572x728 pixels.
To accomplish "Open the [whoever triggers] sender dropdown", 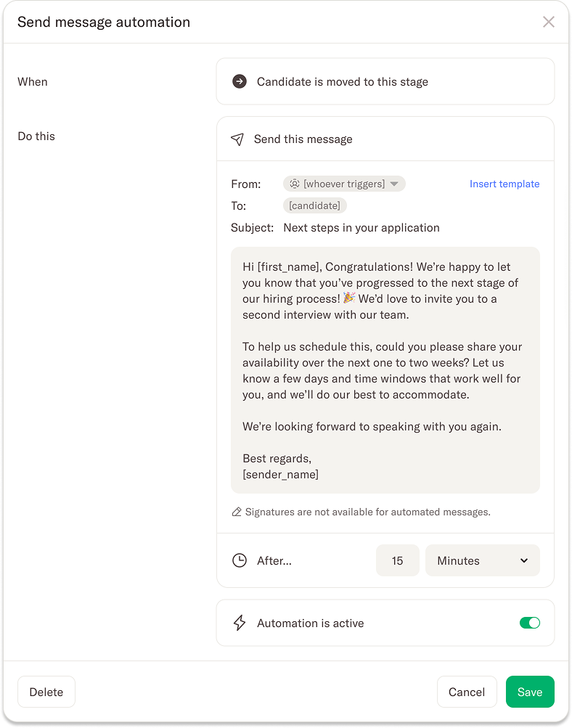I will (x=344, y=184).
